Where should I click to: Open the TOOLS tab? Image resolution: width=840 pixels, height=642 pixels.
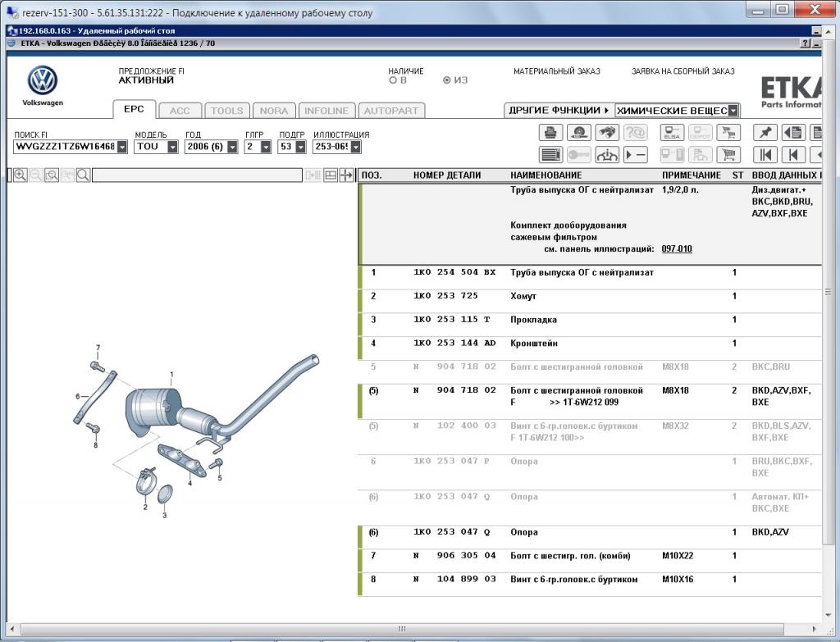pos(226,111)
